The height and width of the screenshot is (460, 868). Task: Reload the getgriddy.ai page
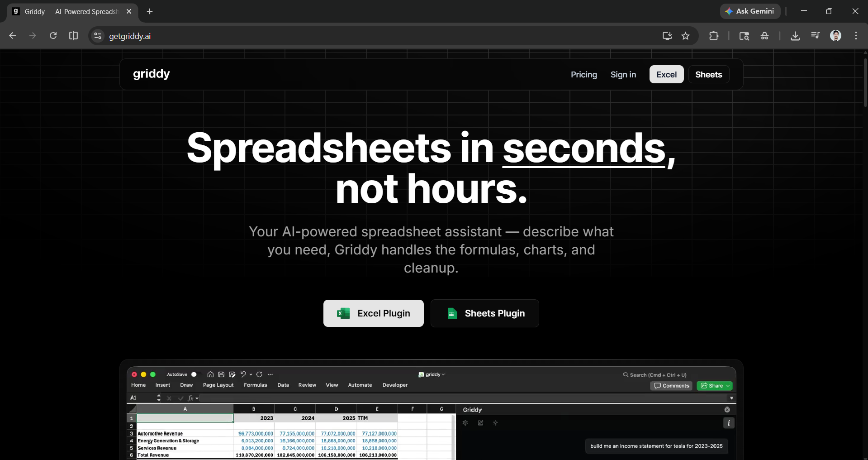[53, 36]
